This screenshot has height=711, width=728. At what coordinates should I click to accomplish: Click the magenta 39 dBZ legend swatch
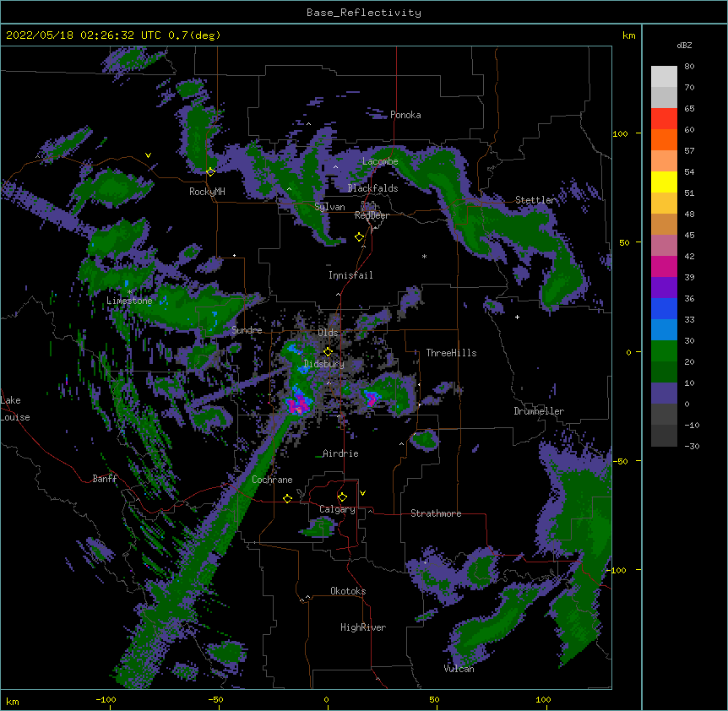[x=664, y=266]
